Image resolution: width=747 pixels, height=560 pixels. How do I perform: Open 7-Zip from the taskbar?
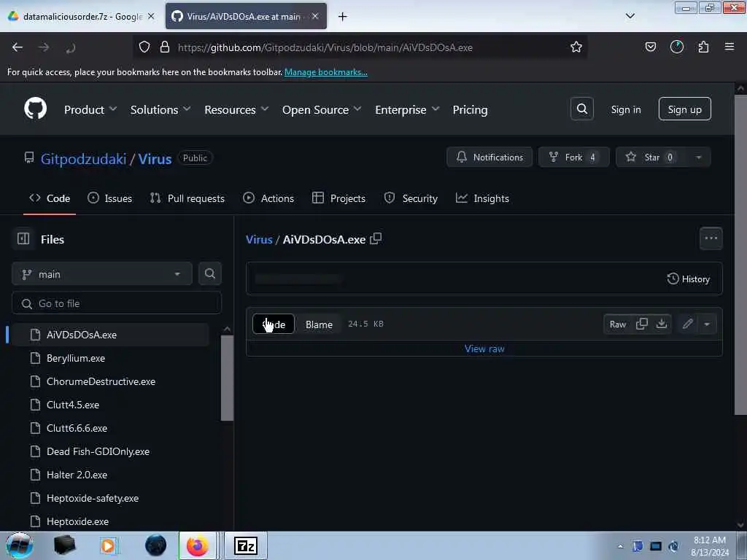click(246, 546)
